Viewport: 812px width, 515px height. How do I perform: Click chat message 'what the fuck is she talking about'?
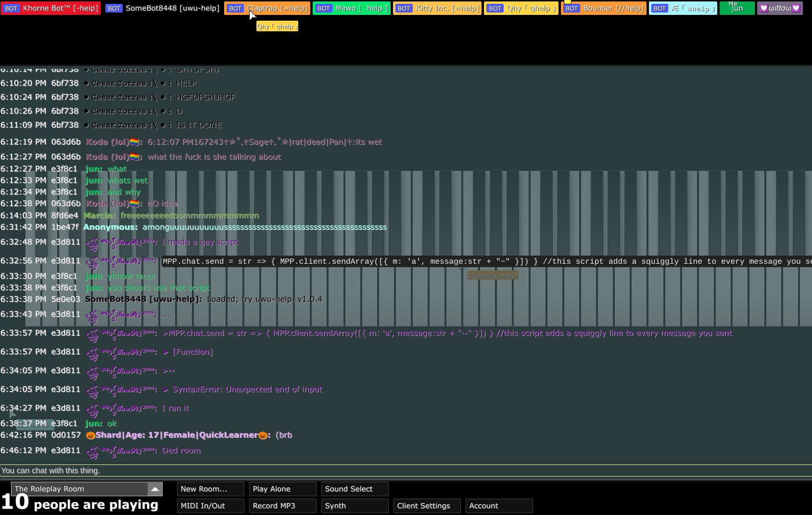coord(214,157)
